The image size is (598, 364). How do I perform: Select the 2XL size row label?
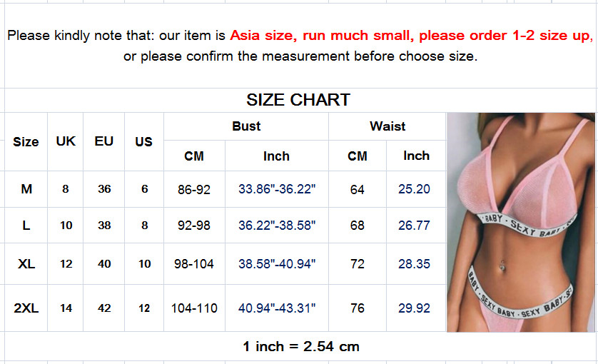pyautogui.click(x=26, y=308)
